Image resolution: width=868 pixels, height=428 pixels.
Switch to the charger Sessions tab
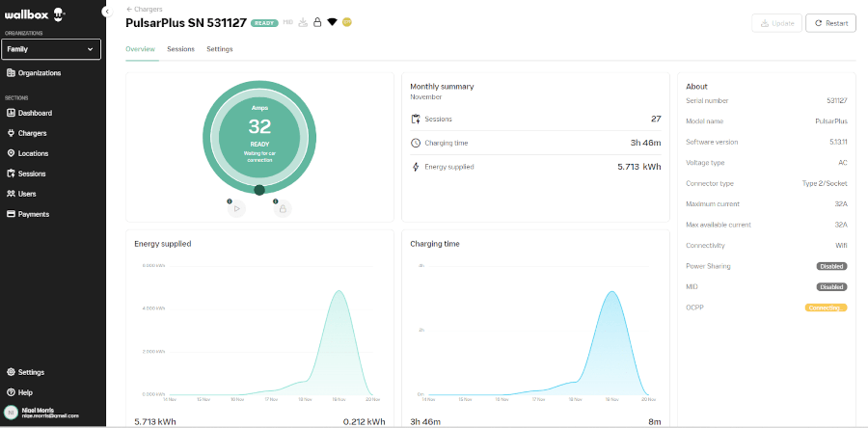181,49
